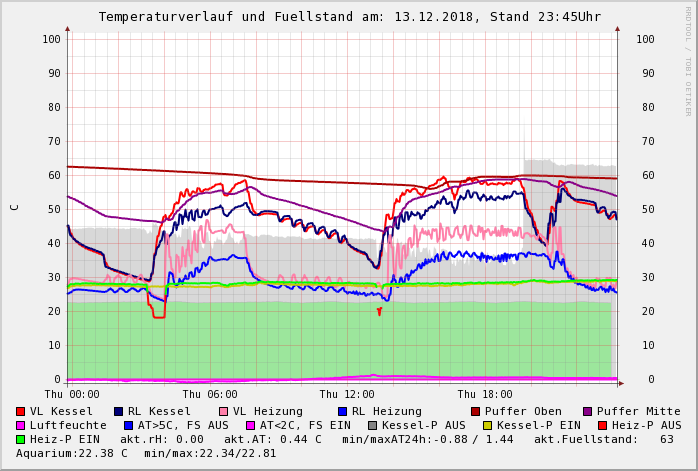Click the red VL Kessel legend swatch

pyautogui.click(x=20, y=412)
